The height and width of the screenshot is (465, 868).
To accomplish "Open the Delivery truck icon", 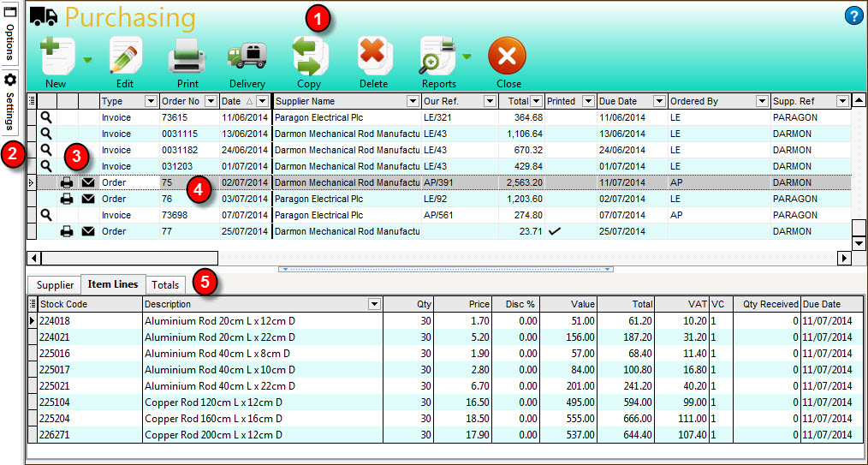I will [x=247, y=57].
